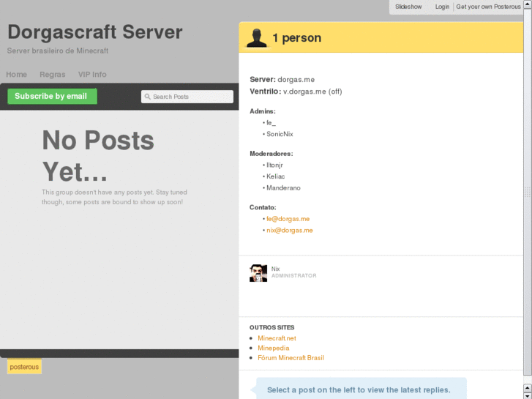The height and width of the screenshot is (399, 532).
Task: Focus the Search Posts field
Action: click(x=187, y=97)
